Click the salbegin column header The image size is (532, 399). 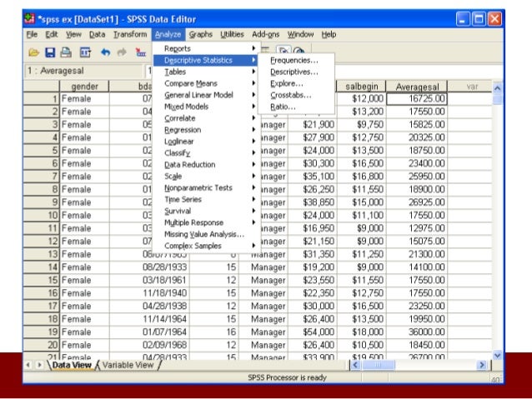pos(361,87)
